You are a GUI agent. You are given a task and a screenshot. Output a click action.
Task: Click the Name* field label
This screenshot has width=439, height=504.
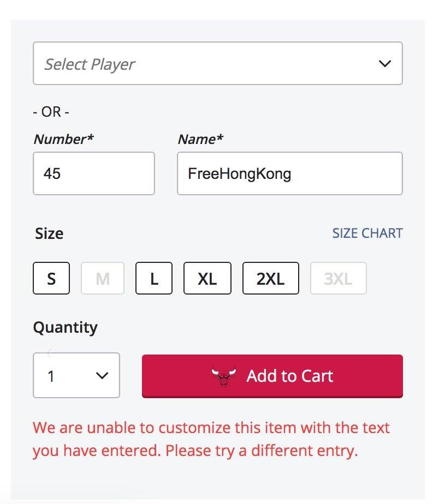pyautogui.click(x=200, y=139)
